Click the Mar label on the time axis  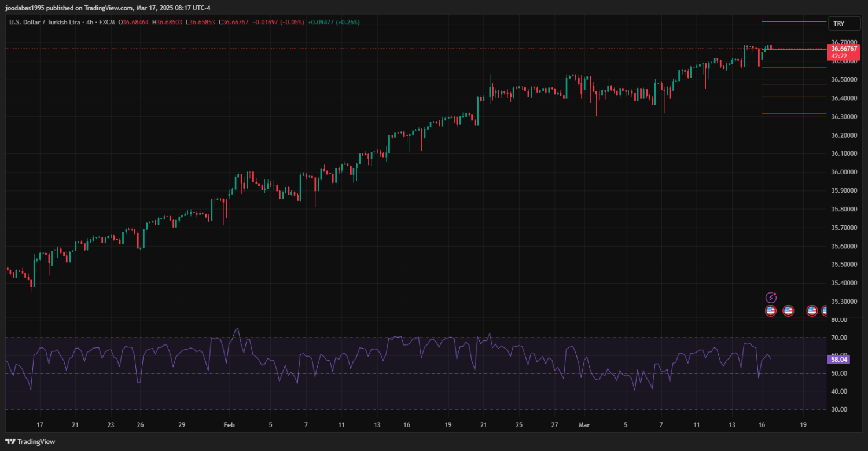pyautogui.click(x=584, y=425)
